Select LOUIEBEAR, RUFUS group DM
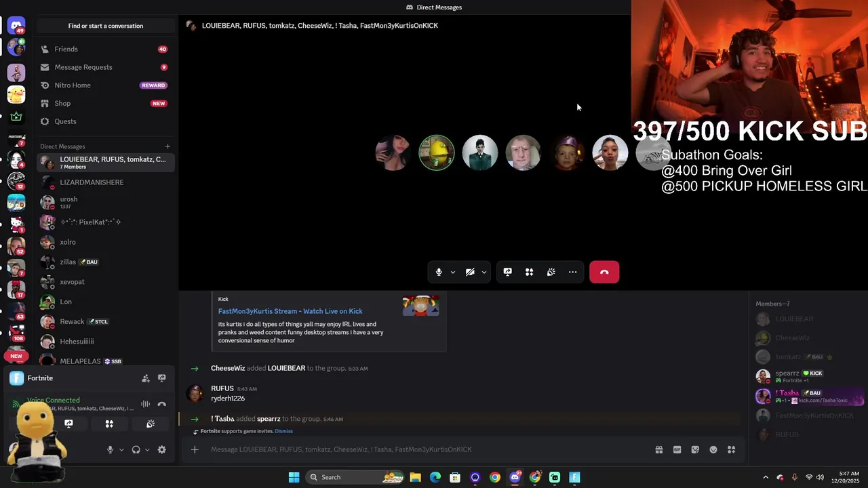 pyautogui.click(x=105, y=163)
